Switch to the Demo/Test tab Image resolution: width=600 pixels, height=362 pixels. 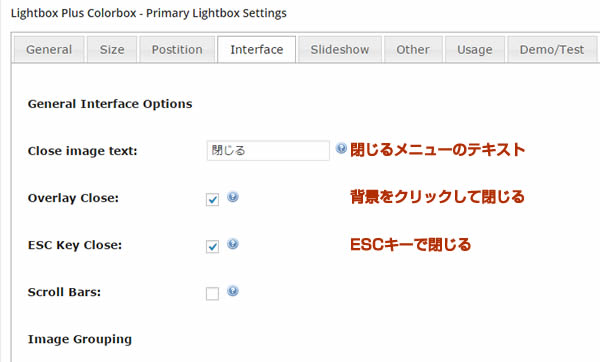tap(552, 49)
